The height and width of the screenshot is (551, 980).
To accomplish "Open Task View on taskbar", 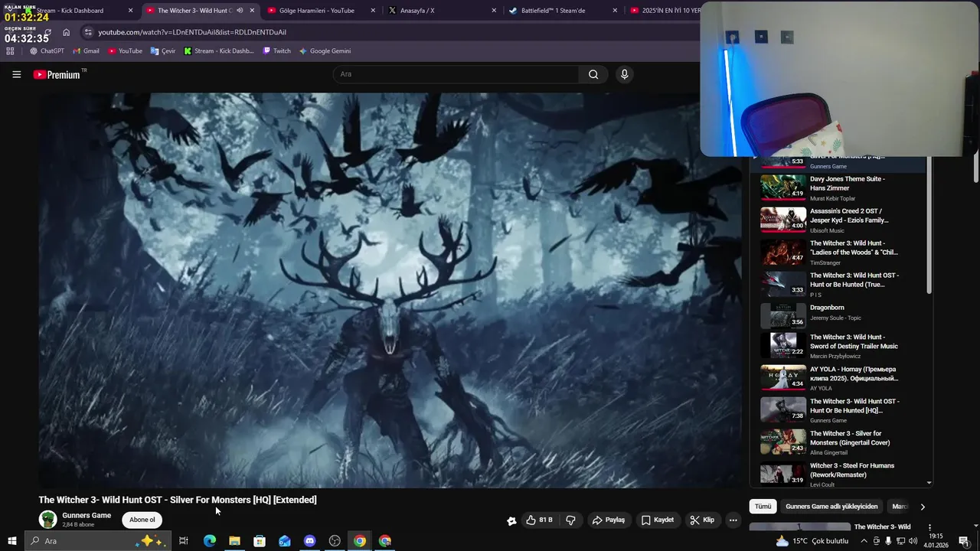I will pyautogui.click(x=184, y=541).
